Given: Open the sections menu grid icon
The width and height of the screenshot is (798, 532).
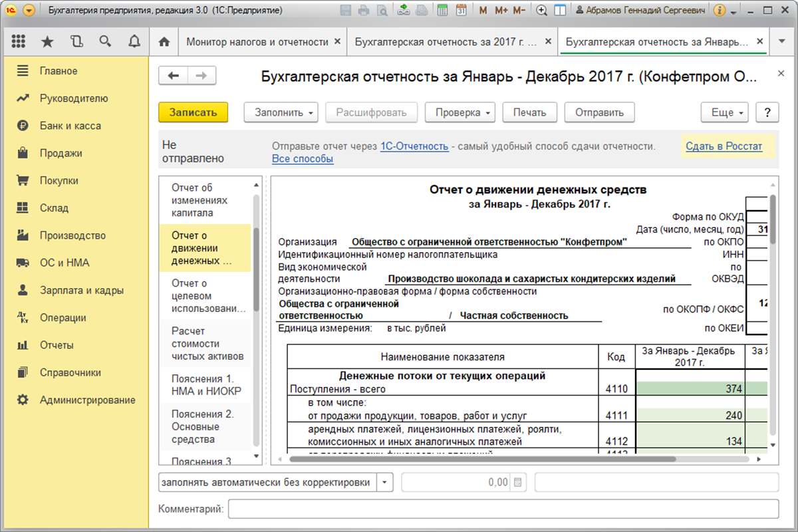Looking at the screenshot, I should pyautogui.click(x=19, y=41).
